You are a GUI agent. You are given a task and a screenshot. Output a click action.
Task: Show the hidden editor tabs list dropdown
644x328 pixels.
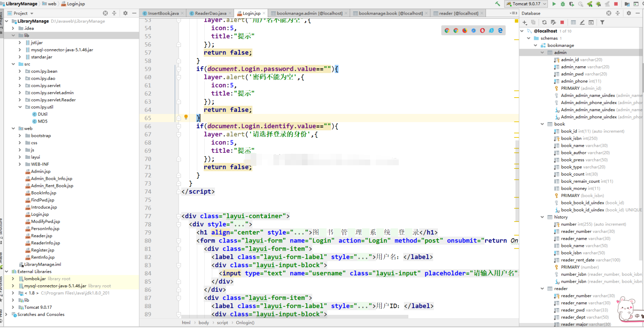[x=513, y=13]
